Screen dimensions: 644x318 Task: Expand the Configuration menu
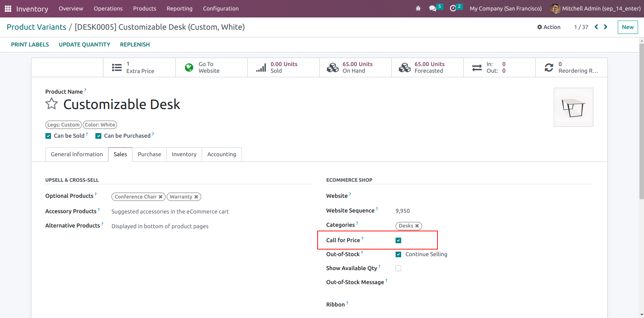coord(220,9)
